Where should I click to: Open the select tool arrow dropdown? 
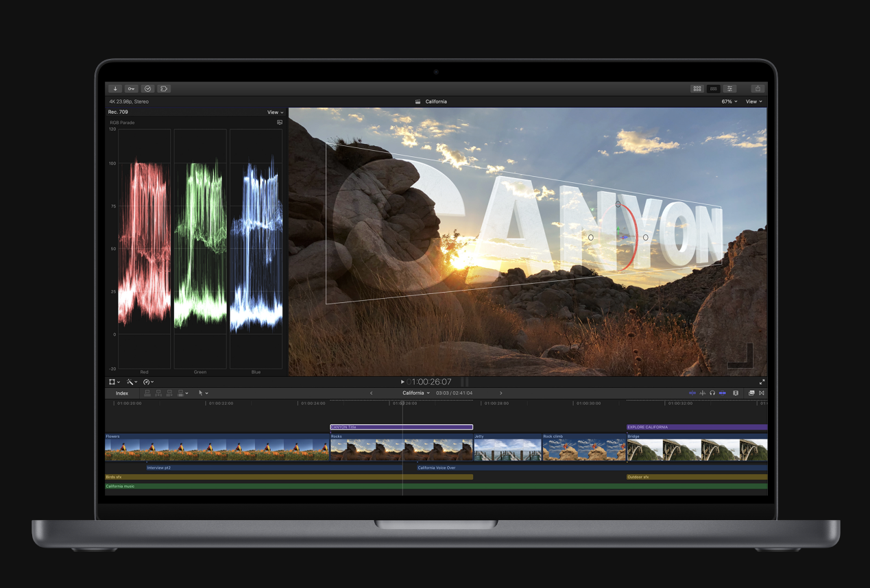click(x=203, y=393)
